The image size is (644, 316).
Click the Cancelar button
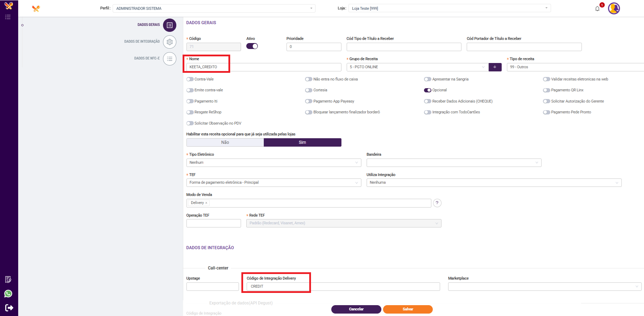point(356,309)
